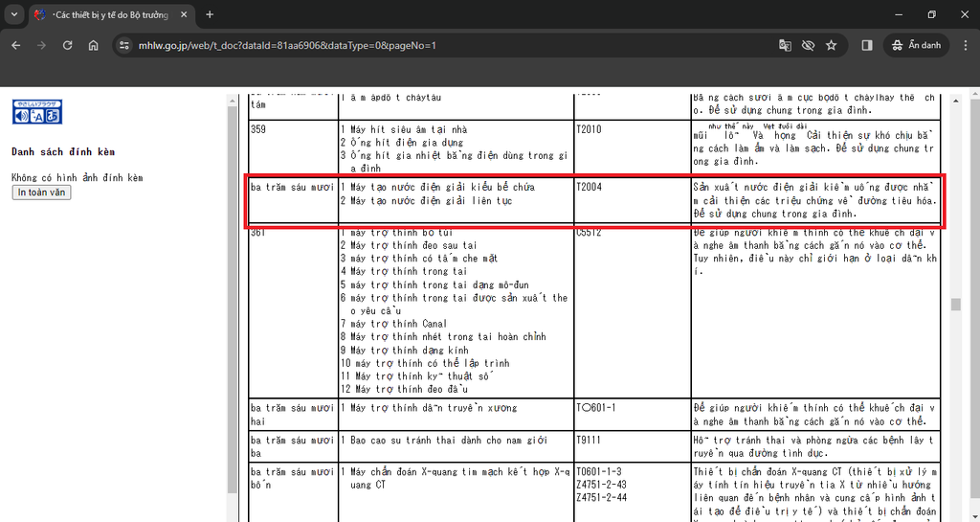
Task: Open the browser side panel
Action: (867, 45)
